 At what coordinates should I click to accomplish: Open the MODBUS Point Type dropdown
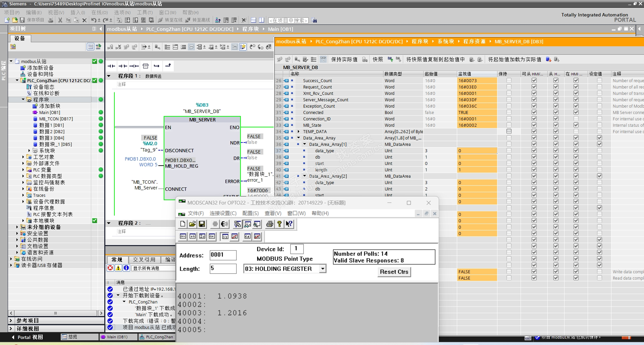[x=322, y=269]
